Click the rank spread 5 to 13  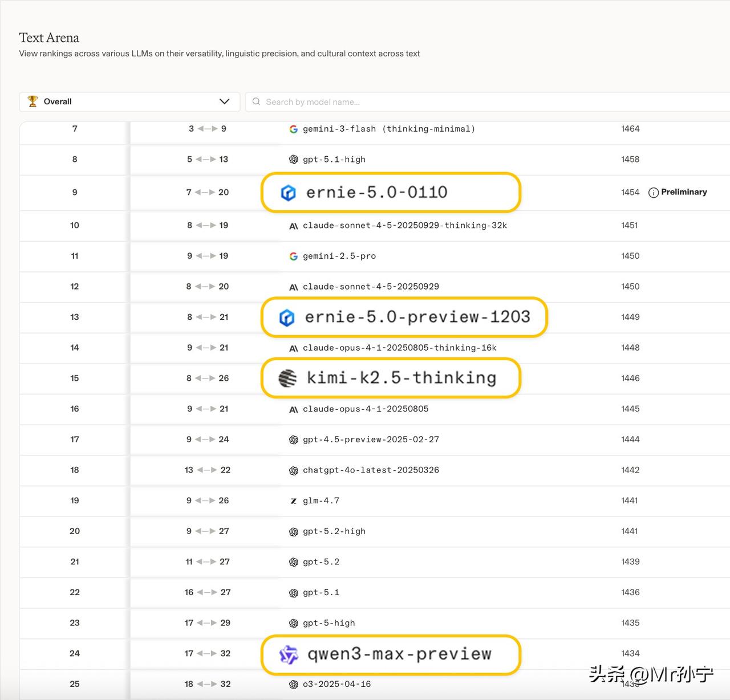click(208, 160)
